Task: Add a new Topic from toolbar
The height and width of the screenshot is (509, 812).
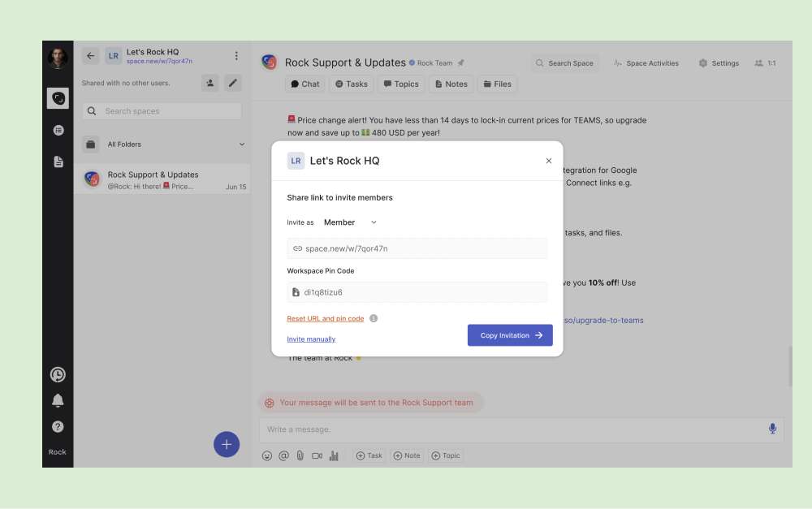Action: click(x=445, y=455)
